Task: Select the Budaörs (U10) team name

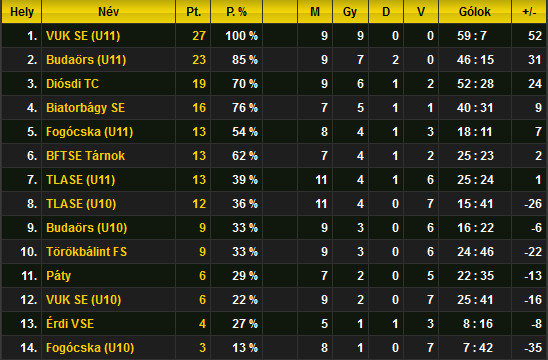Action: coord(87,228)
